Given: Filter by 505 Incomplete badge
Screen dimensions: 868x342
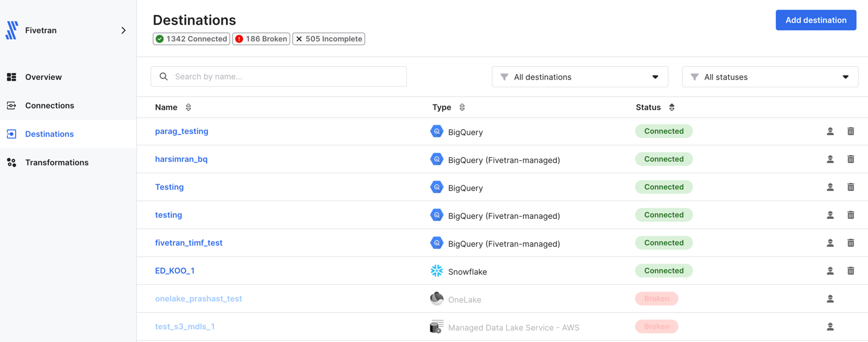Looking at the screenshot, I should 329,39.
